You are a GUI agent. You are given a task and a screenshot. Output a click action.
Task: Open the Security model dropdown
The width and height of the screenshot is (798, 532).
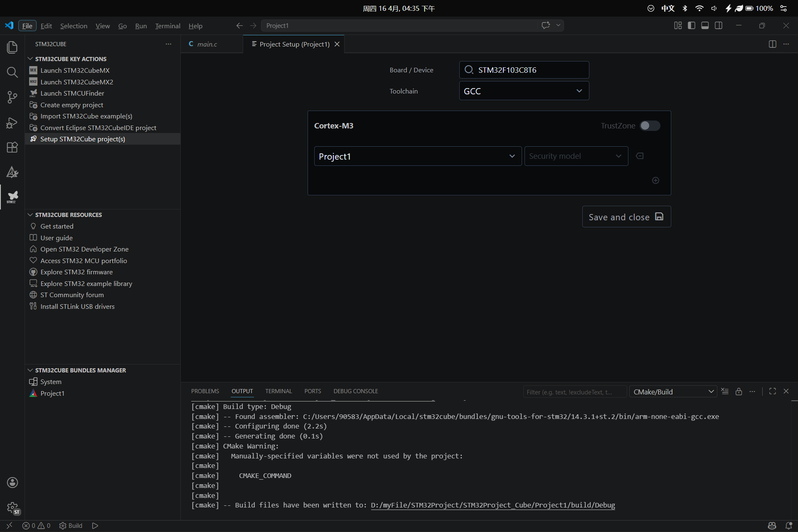point(576,156)
